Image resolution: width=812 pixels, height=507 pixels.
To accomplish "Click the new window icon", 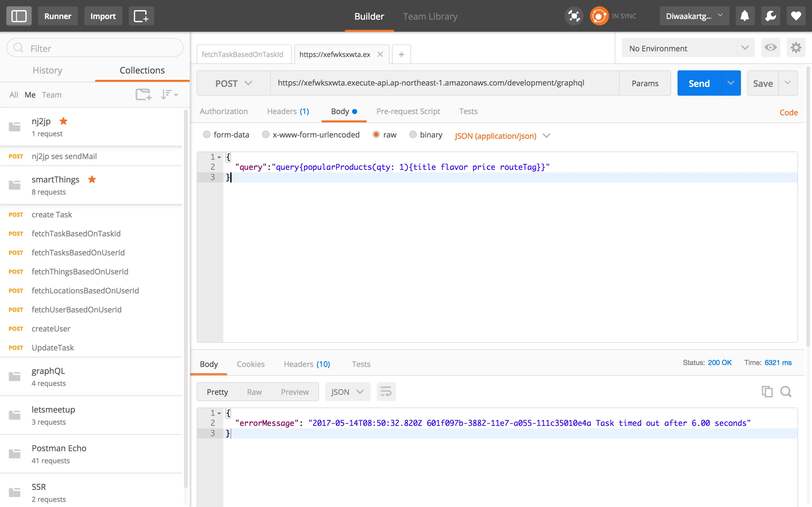I will pyautogui.click(x=141, y=16).
